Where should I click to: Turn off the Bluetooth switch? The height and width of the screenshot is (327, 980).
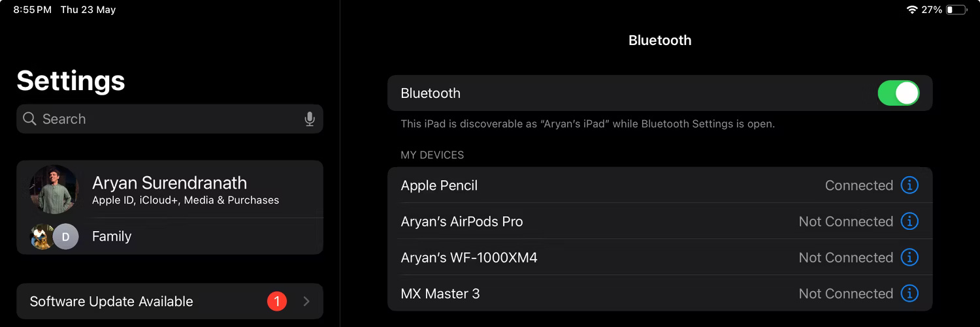[898, 93]
